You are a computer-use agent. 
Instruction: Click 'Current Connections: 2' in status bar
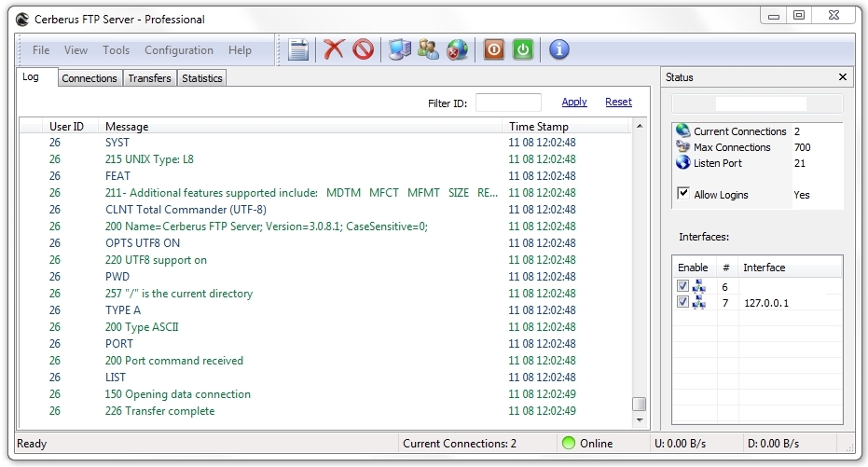tap(460, 443)
